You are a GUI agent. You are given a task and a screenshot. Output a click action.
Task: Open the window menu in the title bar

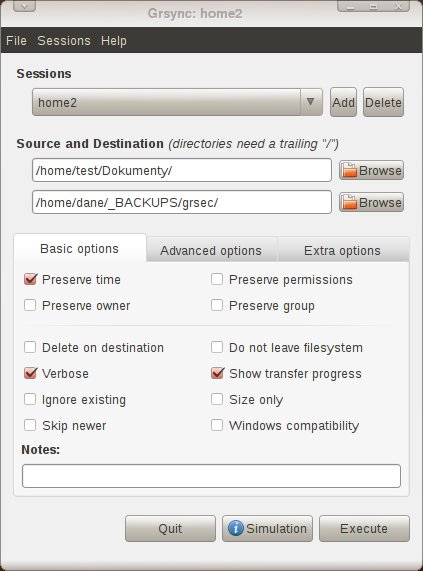coord(24,6)
